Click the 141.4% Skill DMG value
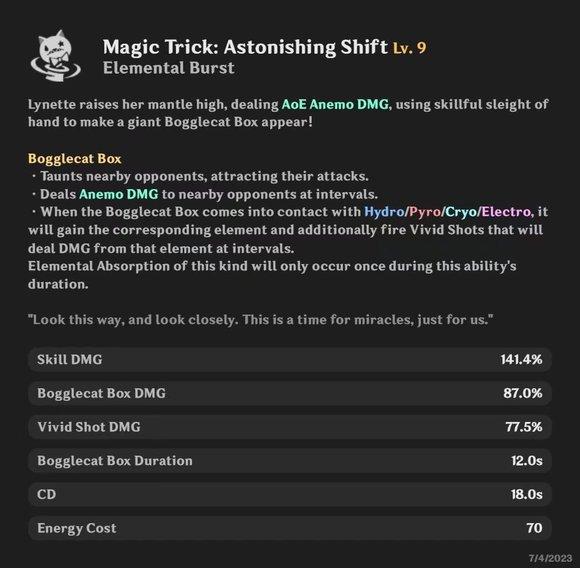The image size is (580, 568). pos(521,359)
